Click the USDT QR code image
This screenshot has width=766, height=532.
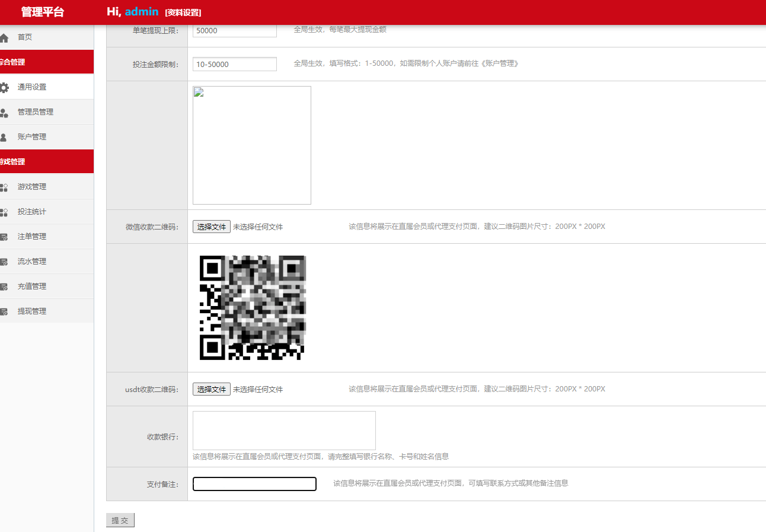pyautogui.click(x=253, y=308)
